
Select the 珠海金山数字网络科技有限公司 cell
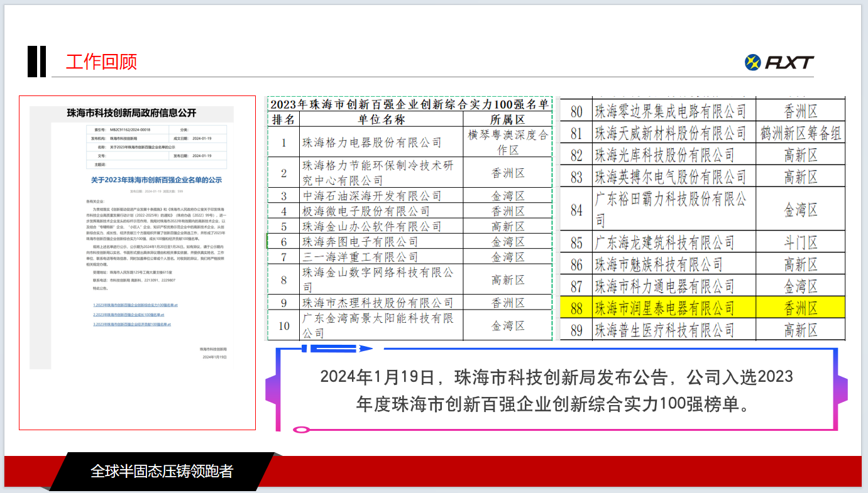[382, 279]
